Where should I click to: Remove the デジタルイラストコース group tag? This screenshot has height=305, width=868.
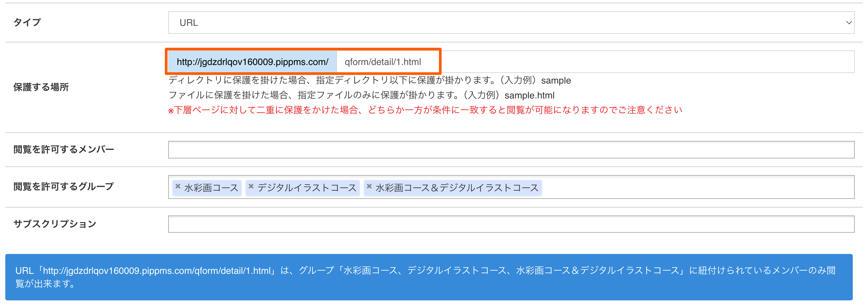tap(251, 186)
